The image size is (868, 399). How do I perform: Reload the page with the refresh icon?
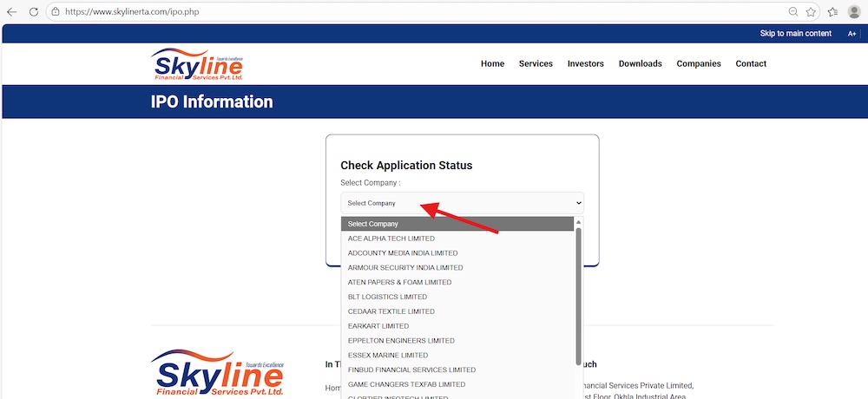pyautogui.click(x=33, y=11)
